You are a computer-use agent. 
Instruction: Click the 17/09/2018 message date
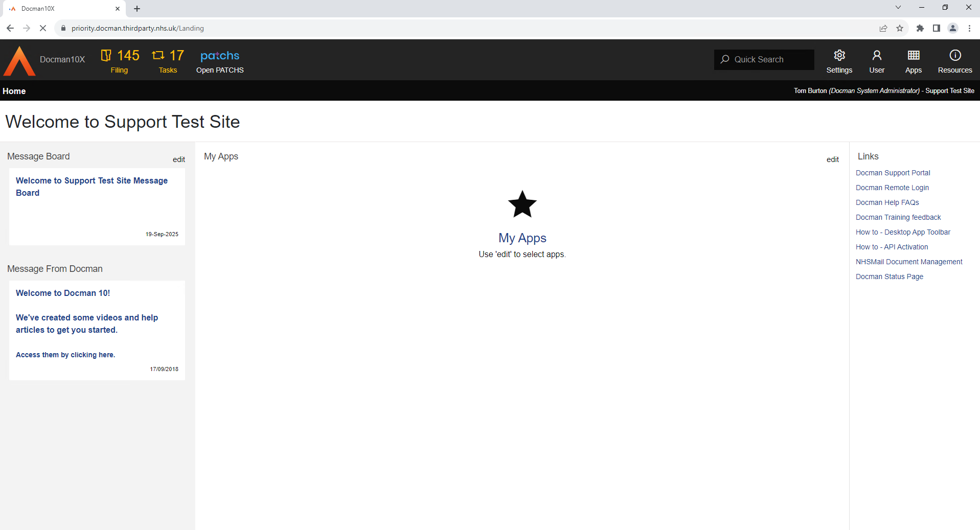click(x=164, y=369)
